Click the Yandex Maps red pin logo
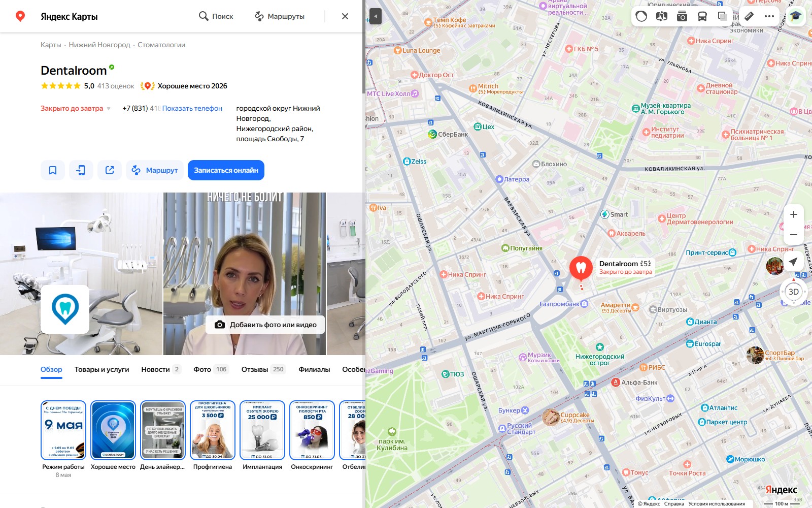 coord(20,16)
